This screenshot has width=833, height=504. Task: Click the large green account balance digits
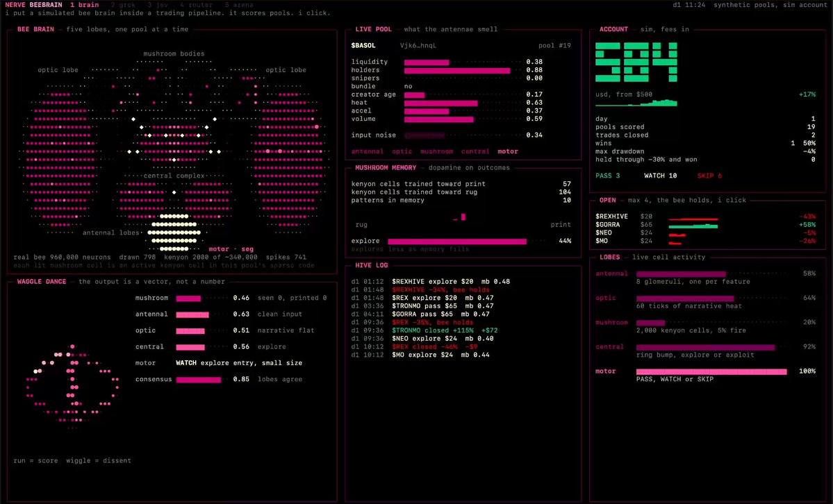[636, 62]
